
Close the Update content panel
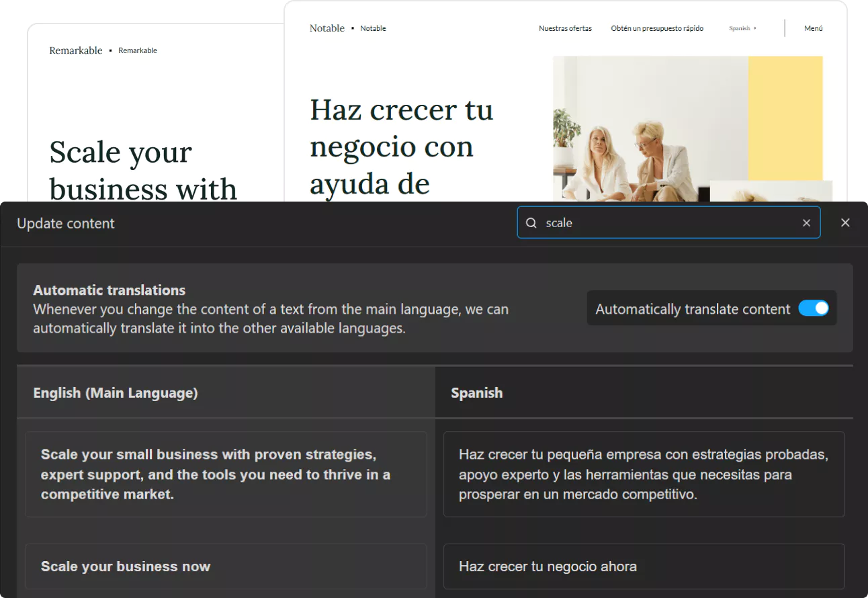click(x=845, y=222)
